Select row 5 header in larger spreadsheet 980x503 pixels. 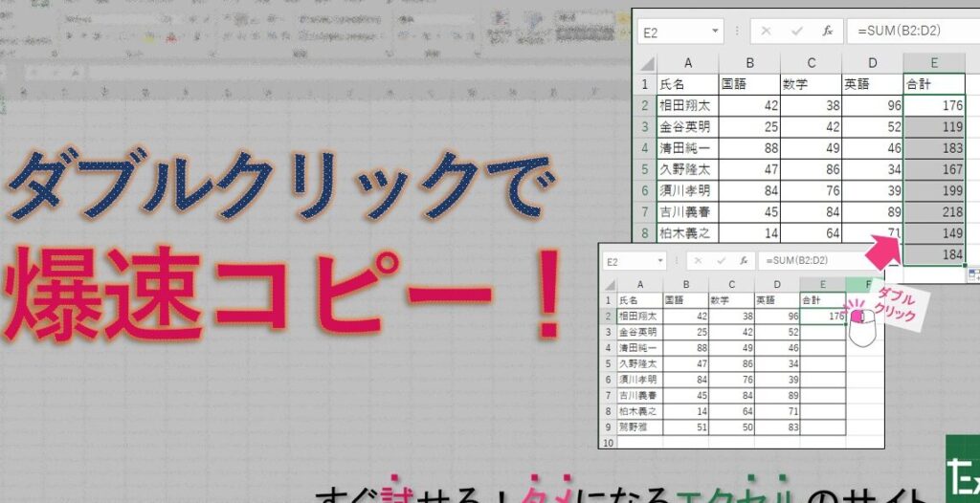point(645,169)
